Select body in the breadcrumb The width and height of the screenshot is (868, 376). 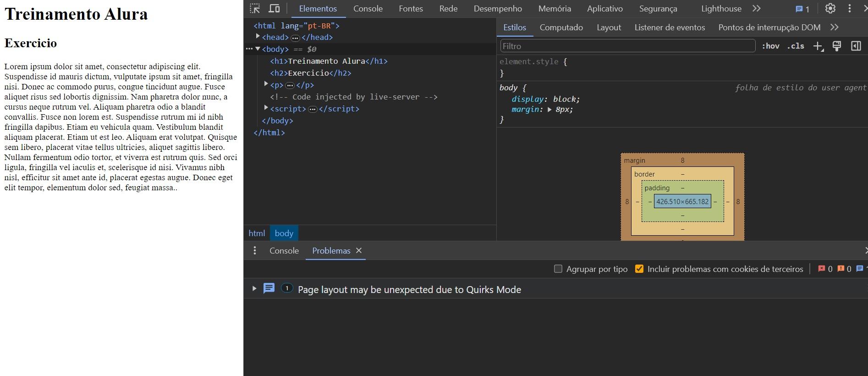point(284,233)
